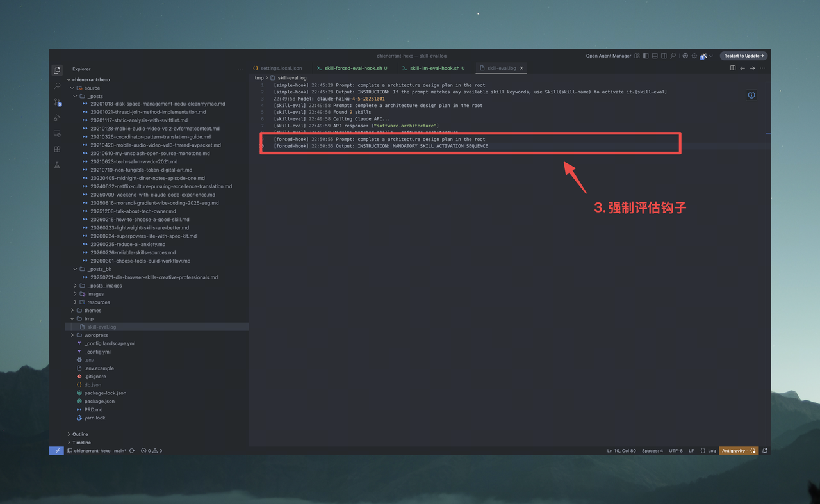This screenshot has width=820, height=504.
Task: Expand the themes folder
Action: click(93, 311)
